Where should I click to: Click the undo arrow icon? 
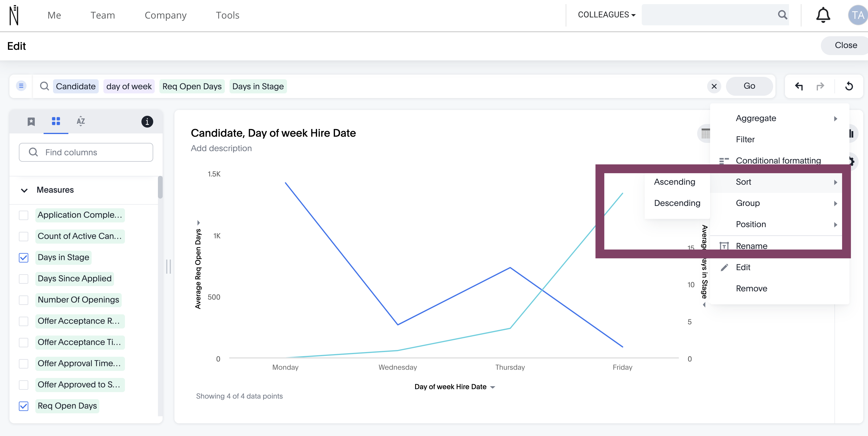pos(799,86)
